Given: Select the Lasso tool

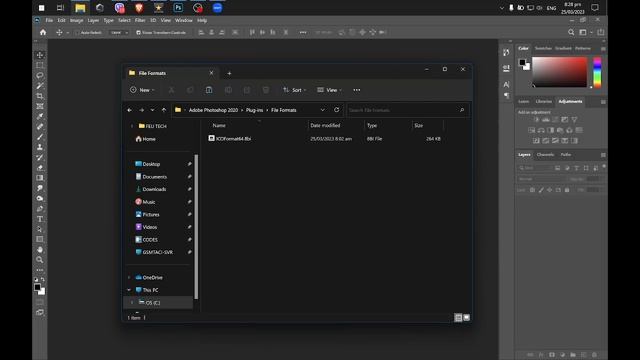Looking at the screenshot, I should point(40,76).
